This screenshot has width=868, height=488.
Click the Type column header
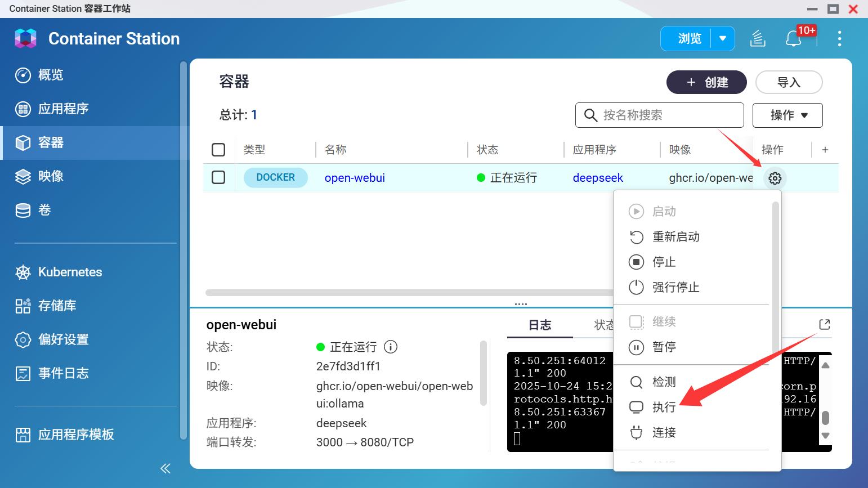point(254,150)
